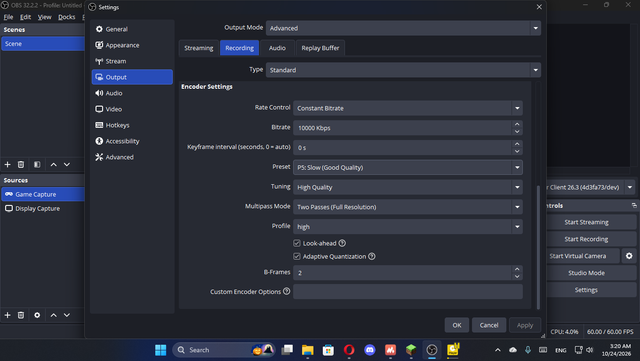Increase B-Frames with the up arrow
The height and width of the screenshot is (361, 640).
pos(517,269)
